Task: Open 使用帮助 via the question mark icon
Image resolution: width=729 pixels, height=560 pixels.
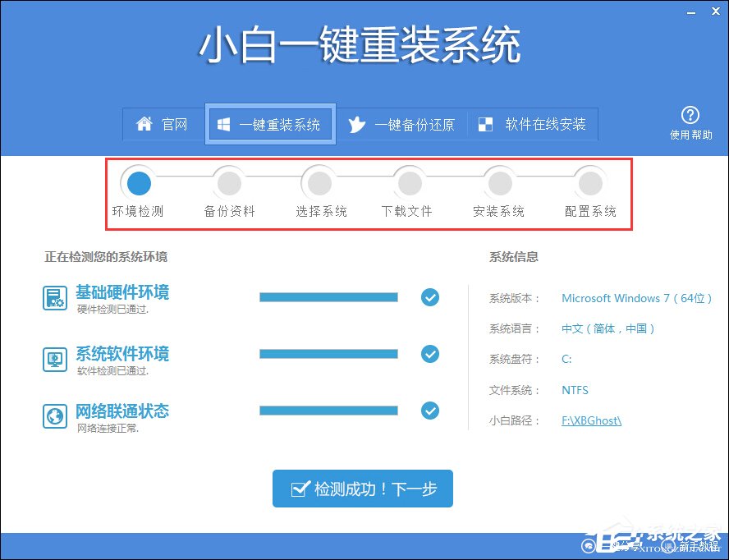Action: (x=691, y=115)
